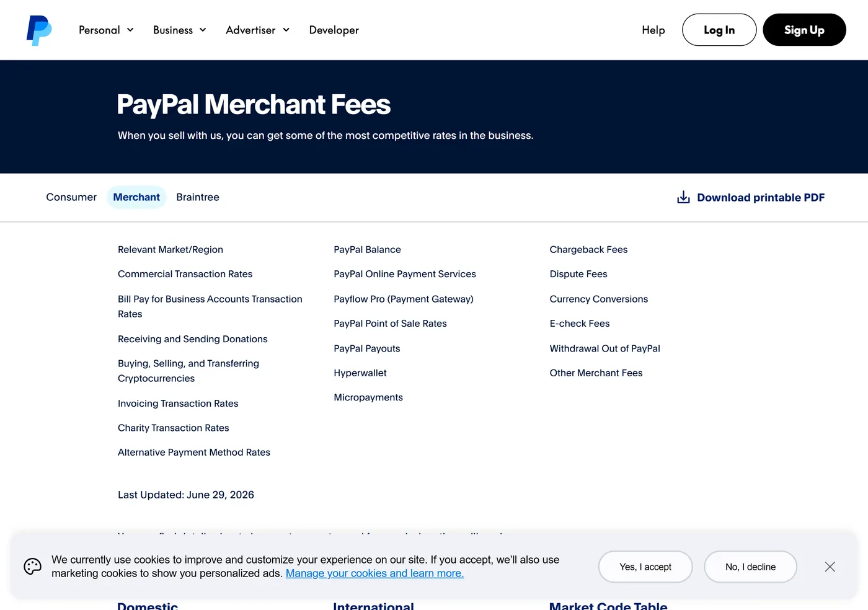
Task: Click Download printable PDF link
Action: click(751, 197)
